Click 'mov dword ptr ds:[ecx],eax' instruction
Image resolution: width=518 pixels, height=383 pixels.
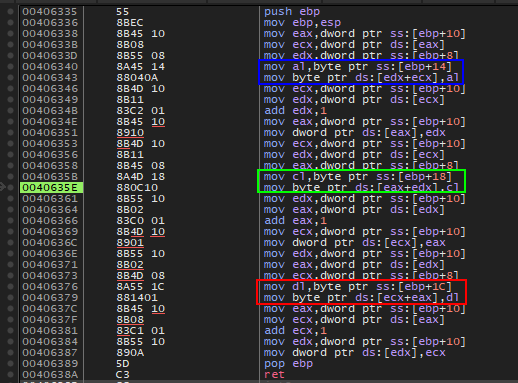[x=355, y=243]
